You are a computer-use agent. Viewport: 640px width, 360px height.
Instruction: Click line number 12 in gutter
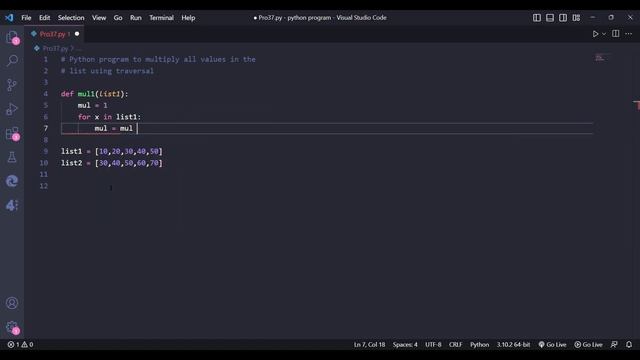tap(44, 186)
